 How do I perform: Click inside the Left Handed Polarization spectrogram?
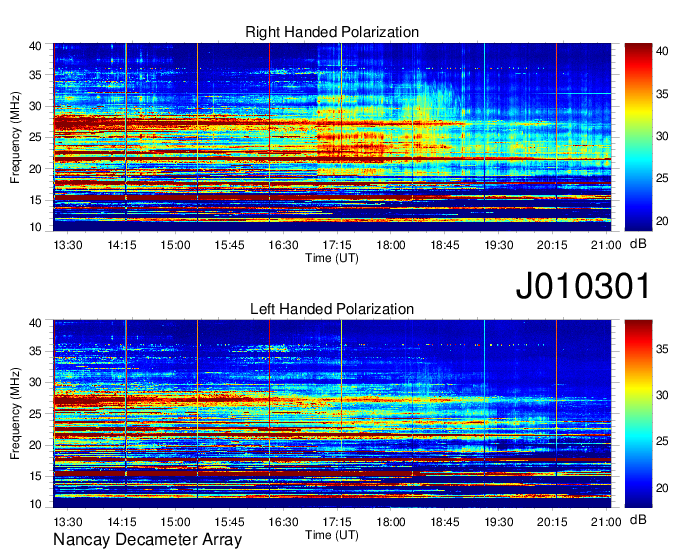(332, 414)
